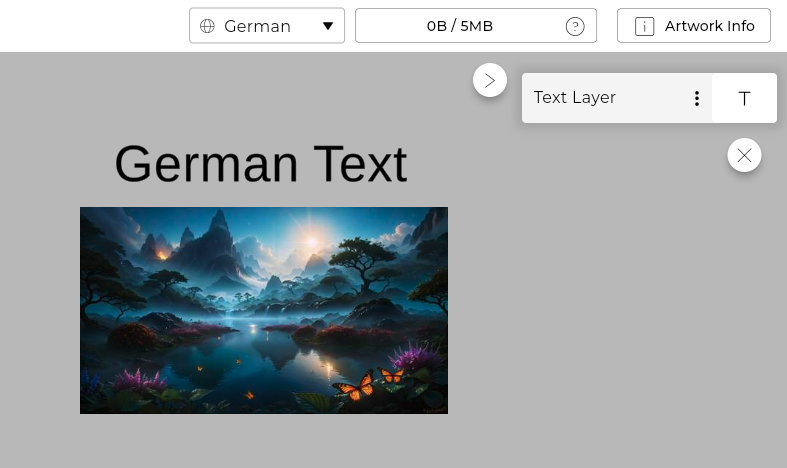The image size is (787, 468).
Task: Open the Text Layer options menu
Action: [697, 98]
